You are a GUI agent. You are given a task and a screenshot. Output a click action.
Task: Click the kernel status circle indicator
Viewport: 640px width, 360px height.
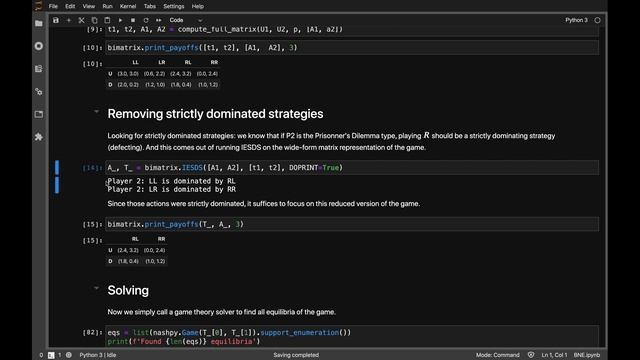[597, 20]
